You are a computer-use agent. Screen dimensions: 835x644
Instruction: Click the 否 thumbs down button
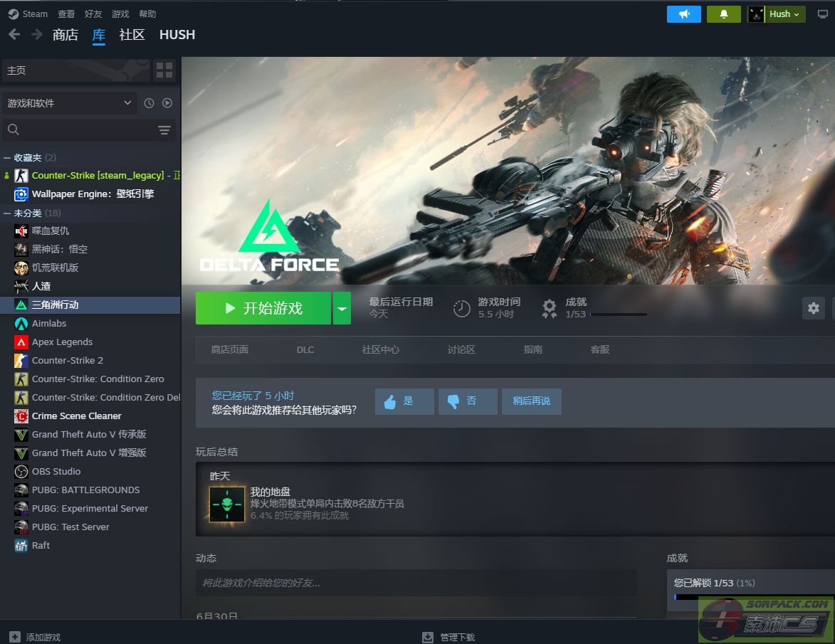coord(468,401)
